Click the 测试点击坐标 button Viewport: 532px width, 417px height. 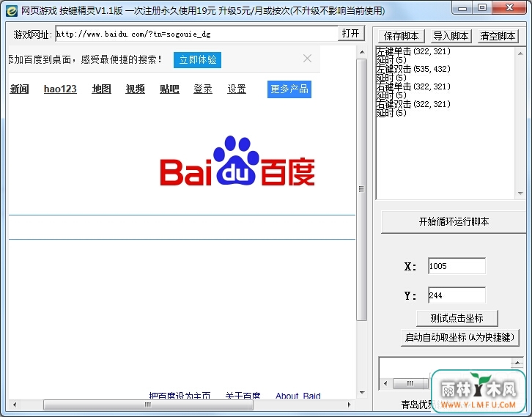[457, 318]
